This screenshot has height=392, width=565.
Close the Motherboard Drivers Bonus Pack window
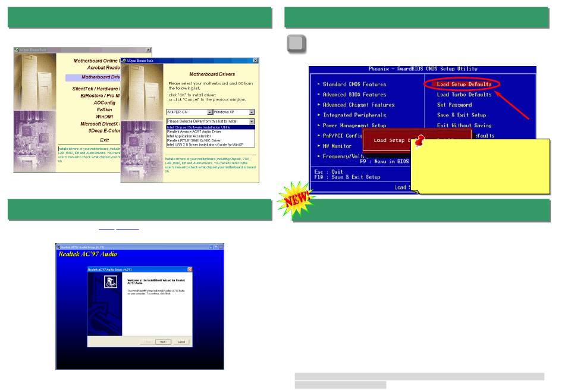point(256,61)
